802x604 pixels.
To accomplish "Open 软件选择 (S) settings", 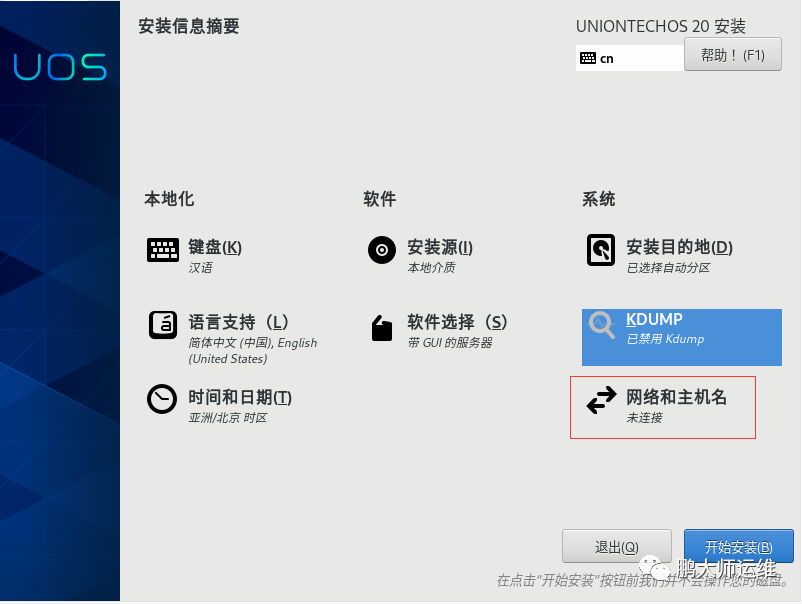I will pos(457,322).
